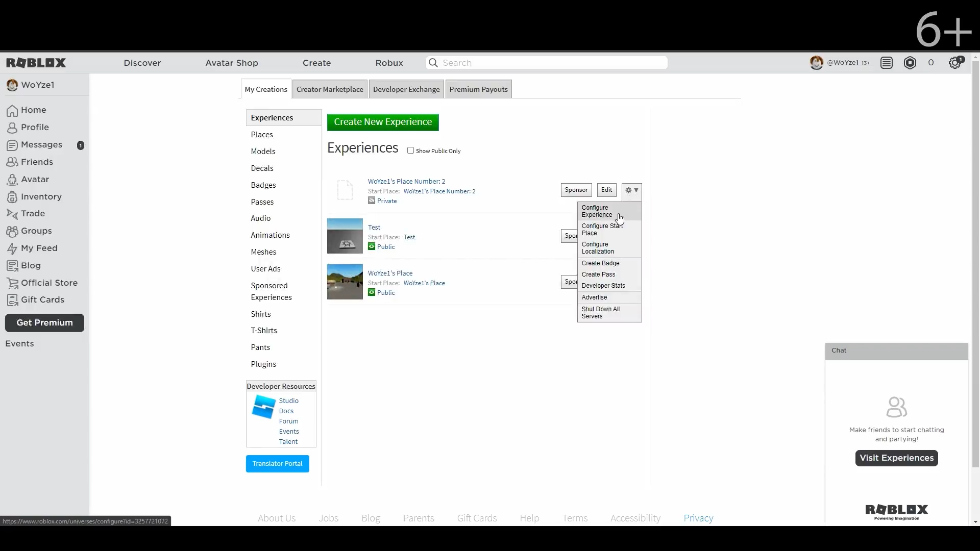
Task: Switch to the Developer Exchange tab
Action: [406, 89]
